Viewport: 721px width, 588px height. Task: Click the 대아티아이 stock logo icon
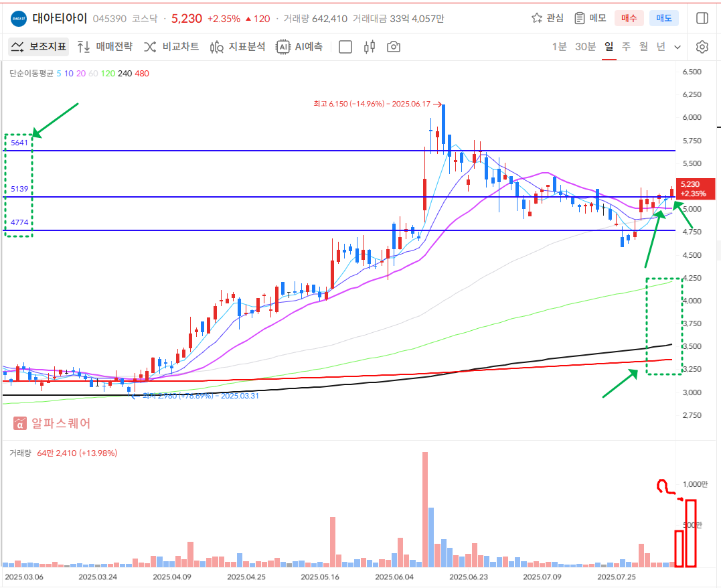[x=18, y=18]
